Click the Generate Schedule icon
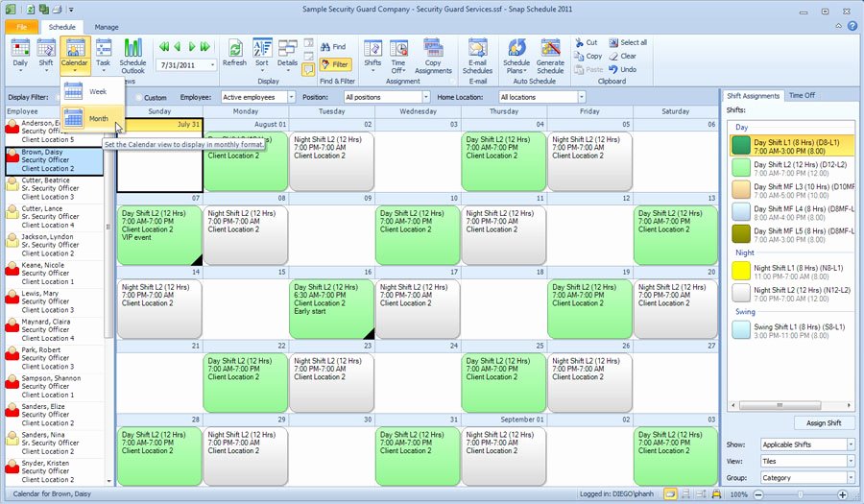The width and height of the screenshot is (864, 504). tap(550, 56)
